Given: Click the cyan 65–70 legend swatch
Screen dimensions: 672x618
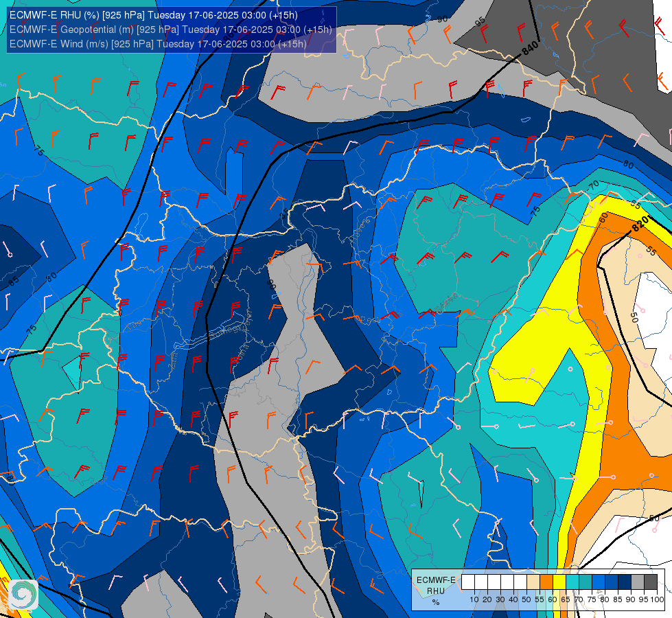Looking at the screenshot, I should pyautogui.click(x=572, y=582).
